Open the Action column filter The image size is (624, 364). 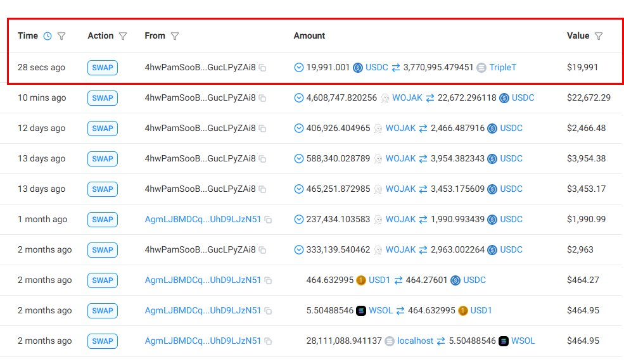click(x=123, y=36)
